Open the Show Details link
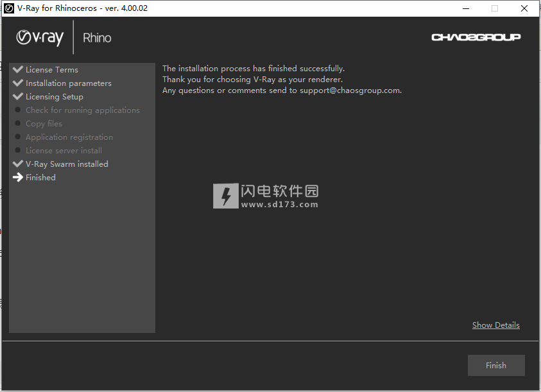541x392 pixels. (496, 325)
